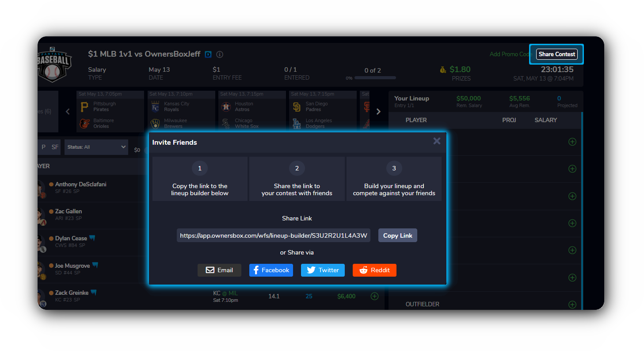Click the contest entries progress bar
The image size is (644, 351).
click(375, 77)
